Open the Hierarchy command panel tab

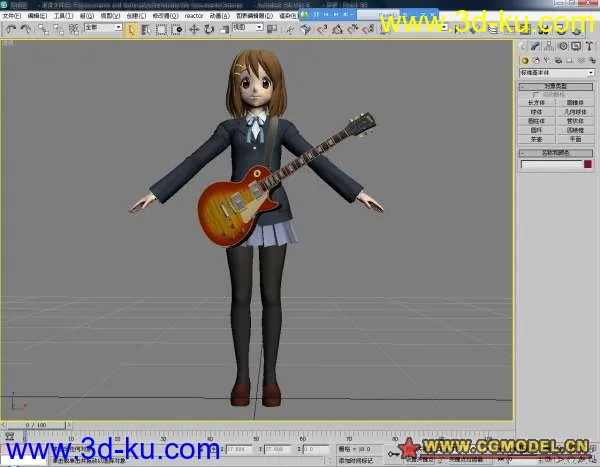(x=550, y=47)
